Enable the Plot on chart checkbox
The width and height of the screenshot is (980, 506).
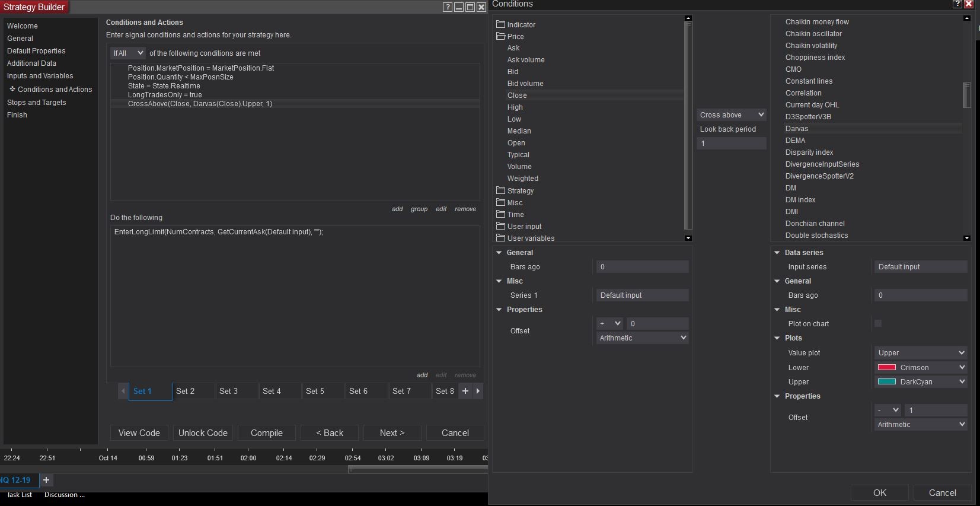click(x=878, y=323)
